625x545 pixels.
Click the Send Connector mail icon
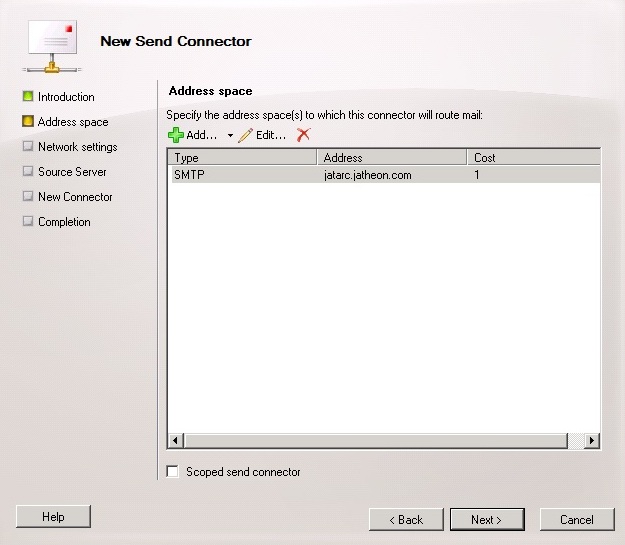52,46
